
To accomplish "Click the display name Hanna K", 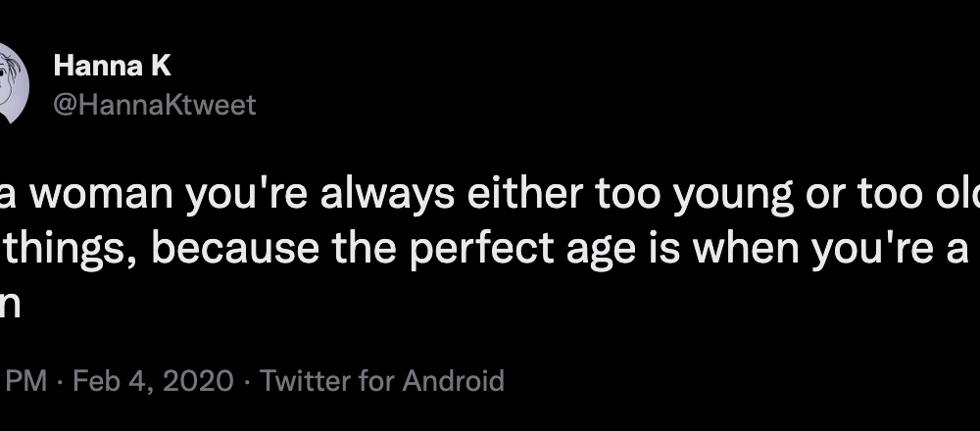I will point(113,66).
